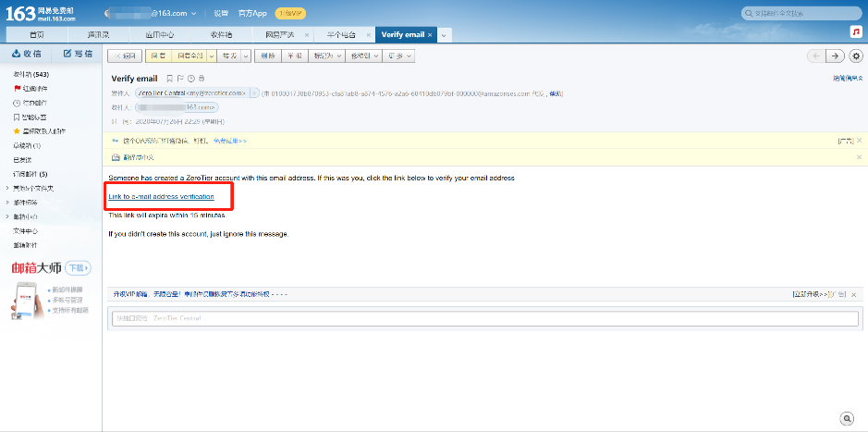Click the 返回 back button
Image resolution: width=868 pixels, height=432 pixels.
coord(125,56)
